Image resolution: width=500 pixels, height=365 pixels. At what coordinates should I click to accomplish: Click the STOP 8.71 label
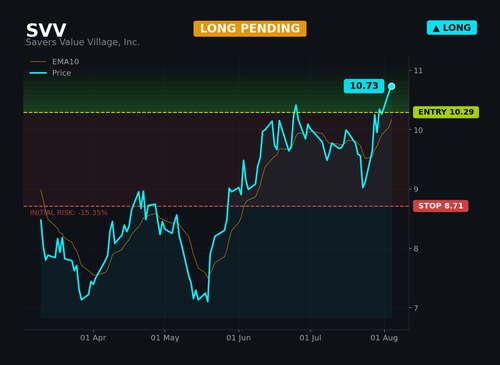441,206
